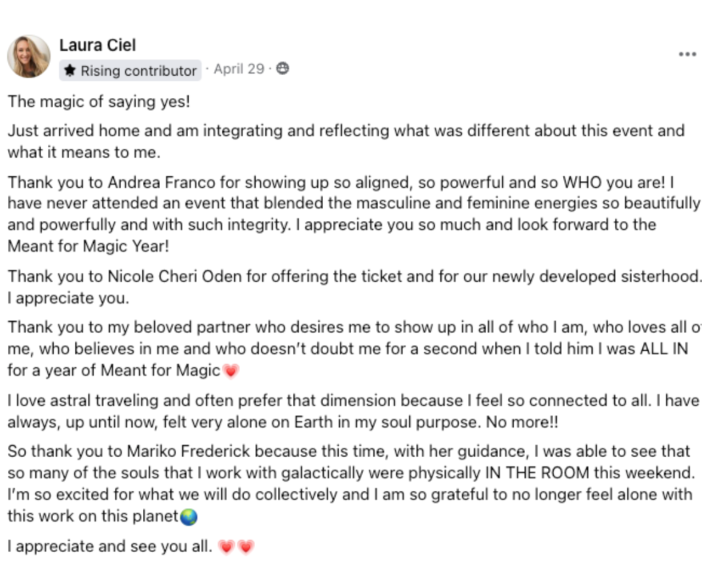Click the second heart emoji on last line

246,547
